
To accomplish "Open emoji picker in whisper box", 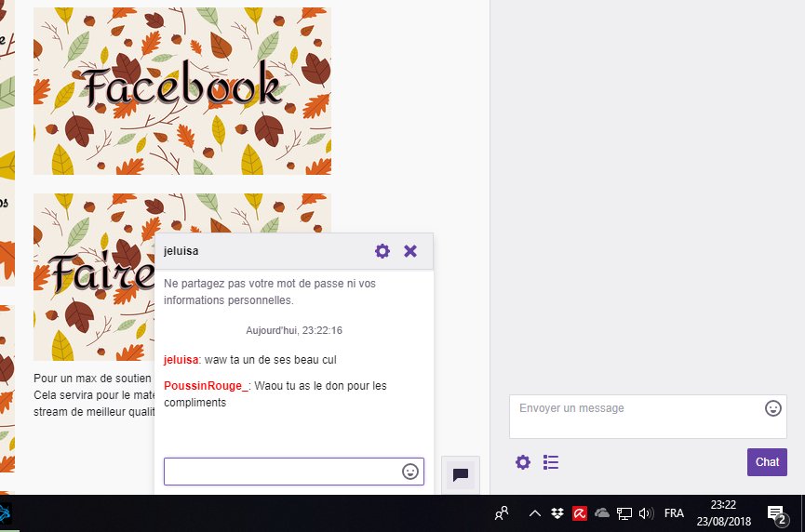I will click(409, 472).
